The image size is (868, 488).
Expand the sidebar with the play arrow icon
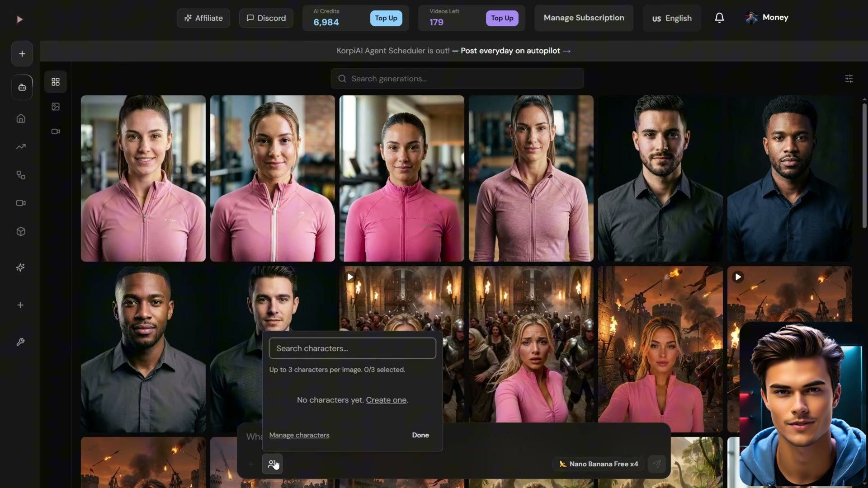click(19, 19)
